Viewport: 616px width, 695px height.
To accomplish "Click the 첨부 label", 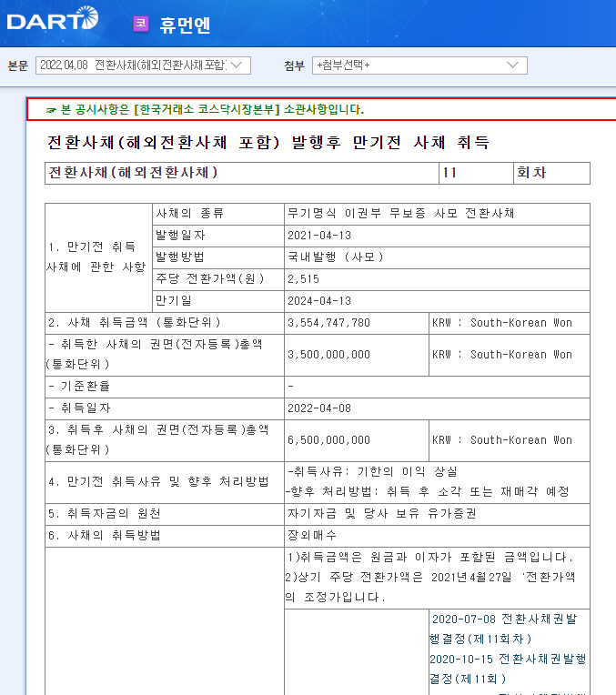I will click(x=295, y=66).
